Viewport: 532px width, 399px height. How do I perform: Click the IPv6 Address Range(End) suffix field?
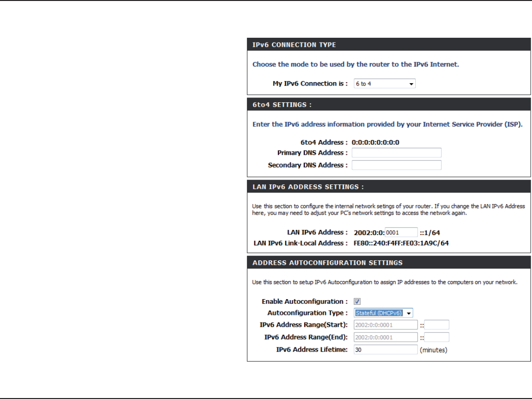[437, 337]
